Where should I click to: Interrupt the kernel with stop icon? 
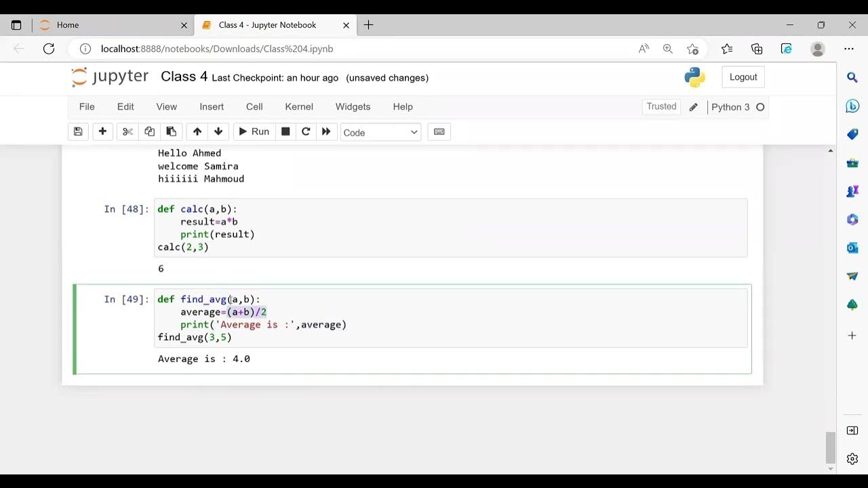[x=285, y=131]
